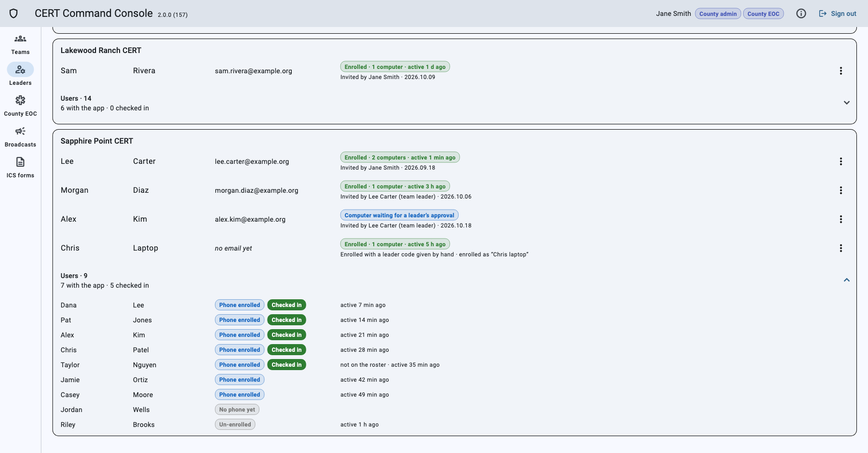Screen dimensions: 868x453
Task: Go to Leaders page in sidebar
Action: pyautogui.click(x=20, y=75)
